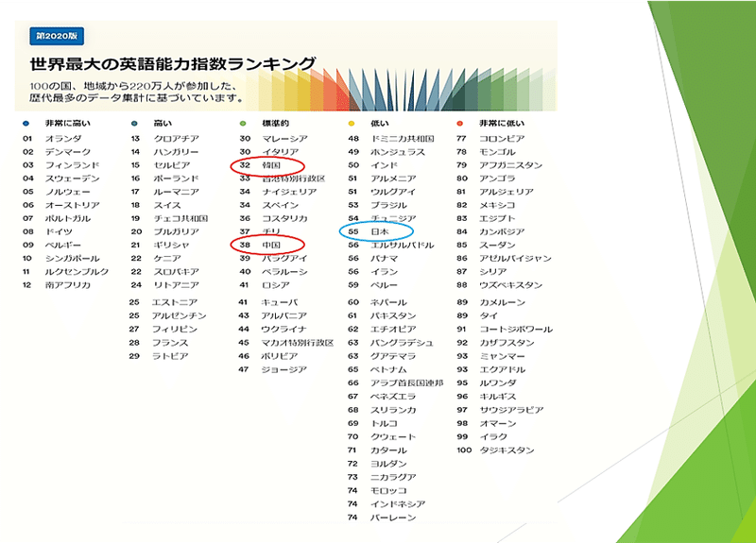Screen dimensions: 756x543
Task: Select the アラブ首長国連邦 row
Action: 395,383
